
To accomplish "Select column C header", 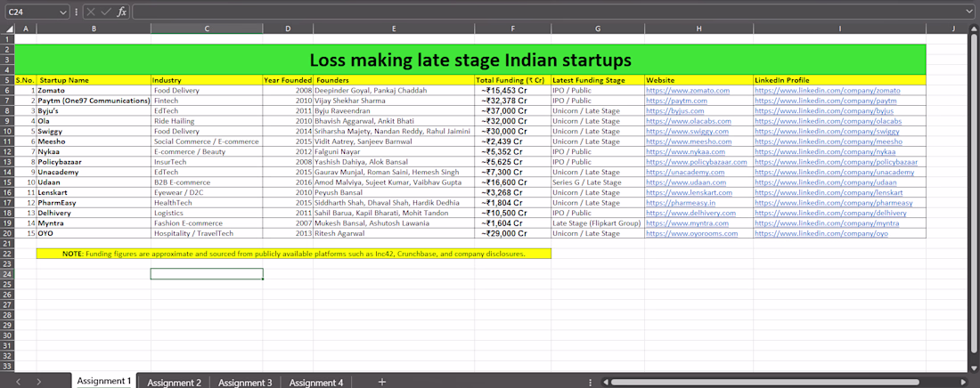I will (207, 28).
